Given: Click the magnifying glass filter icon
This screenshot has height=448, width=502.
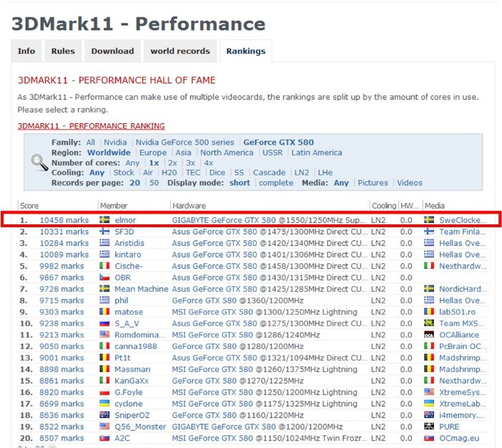Looking at the screenshot, I should tap(39, 162).
